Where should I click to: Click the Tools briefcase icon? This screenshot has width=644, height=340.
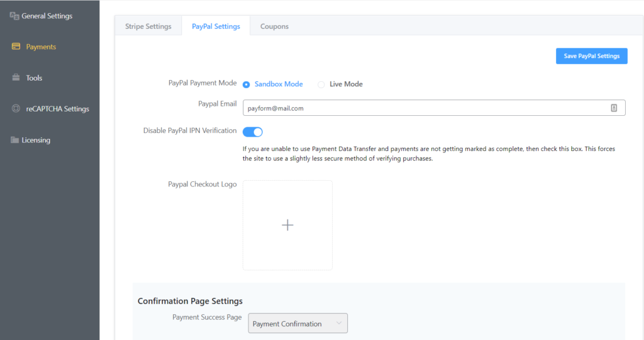point(16,77)
